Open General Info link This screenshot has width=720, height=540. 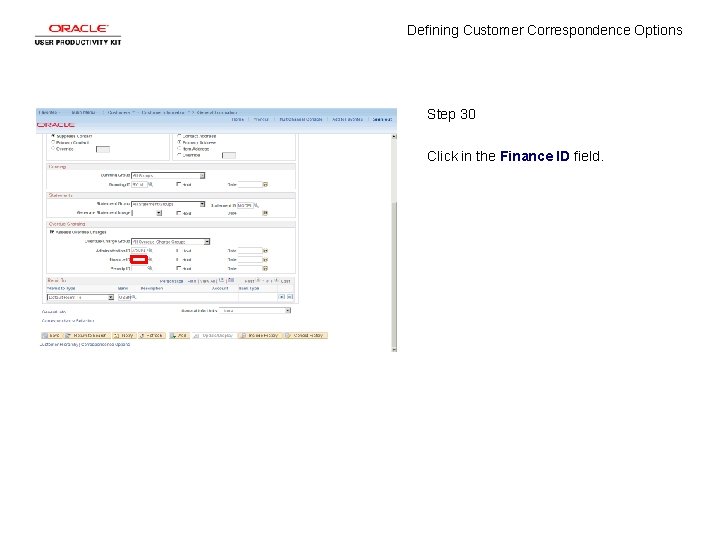coord(54,312)
